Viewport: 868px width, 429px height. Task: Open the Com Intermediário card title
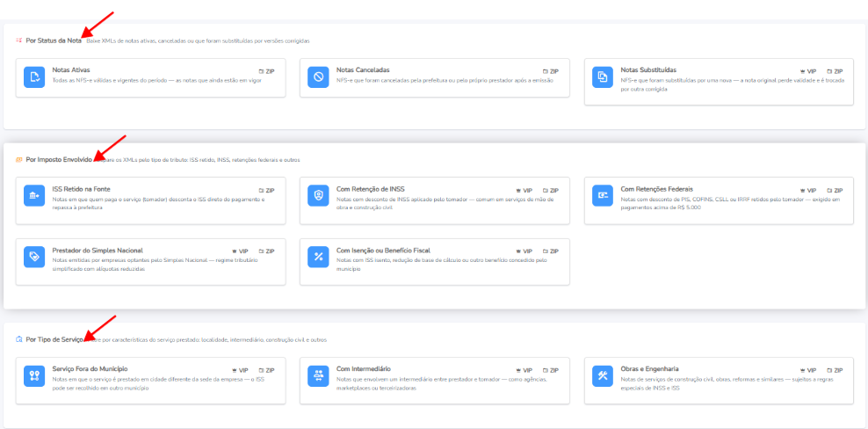tap(364, 369)
